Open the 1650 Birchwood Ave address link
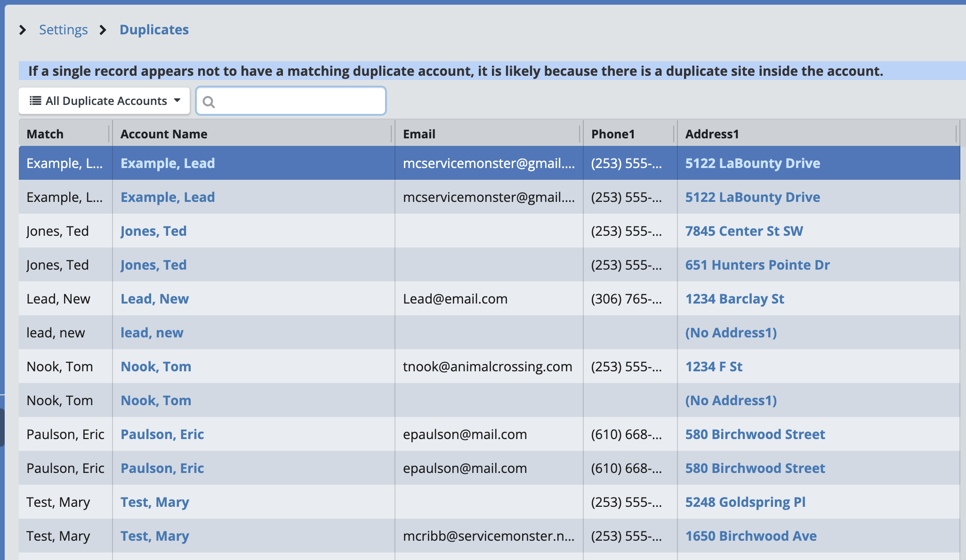The height and width of the screenshot is (560, 966). tap(750, 536)
